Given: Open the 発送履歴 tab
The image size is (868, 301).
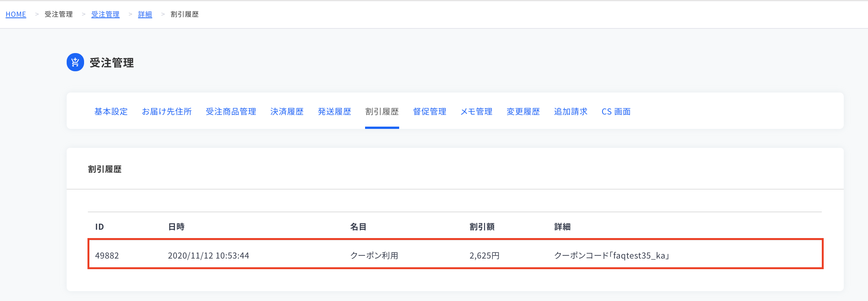Looking at the screenshot, I should pyautogui.click(x=335, y=111).
